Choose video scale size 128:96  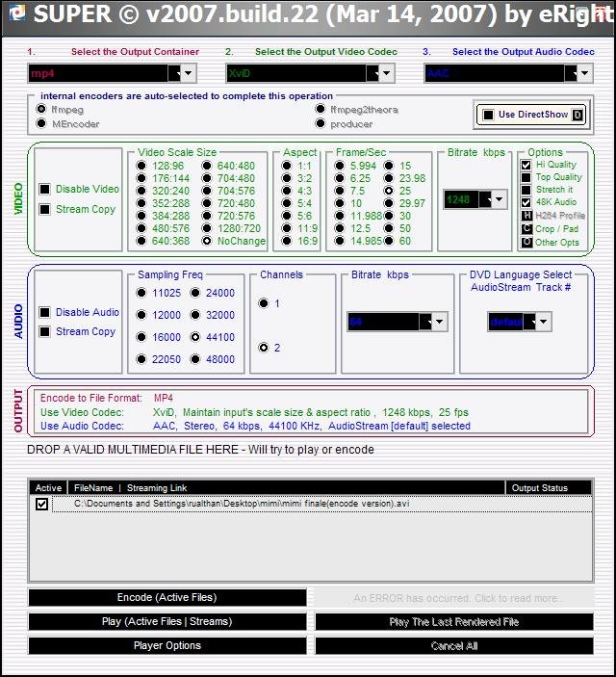point(141,166)
